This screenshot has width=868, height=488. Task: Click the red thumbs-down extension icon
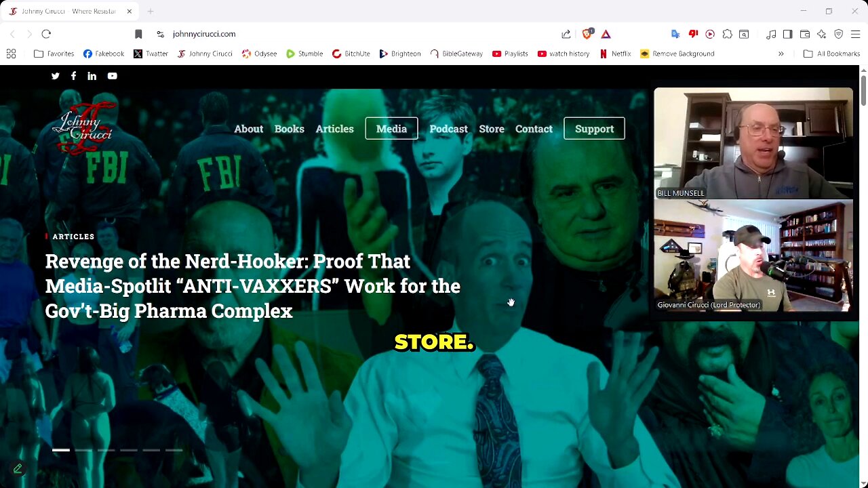693,34
